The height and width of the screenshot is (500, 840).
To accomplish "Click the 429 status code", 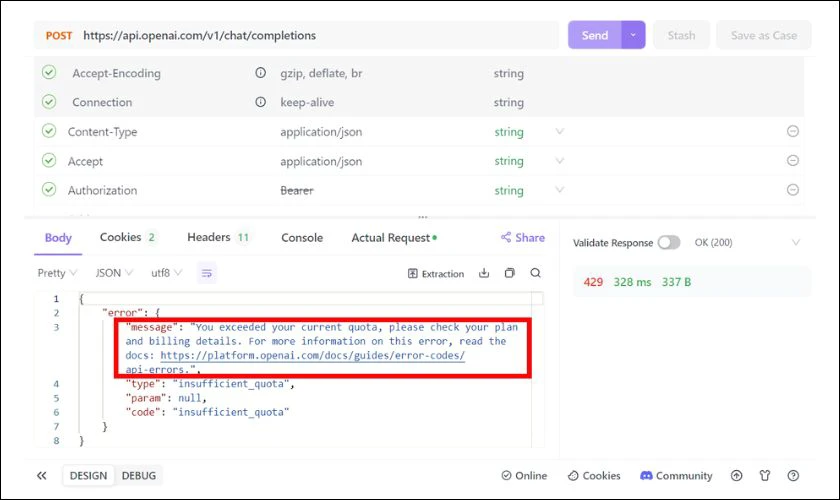I will [593, 282].
